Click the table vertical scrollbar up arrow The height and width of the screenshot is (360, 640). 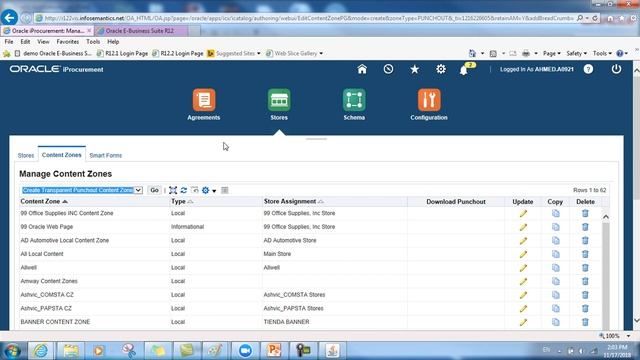pyautogui.click(x=606, y=217)
